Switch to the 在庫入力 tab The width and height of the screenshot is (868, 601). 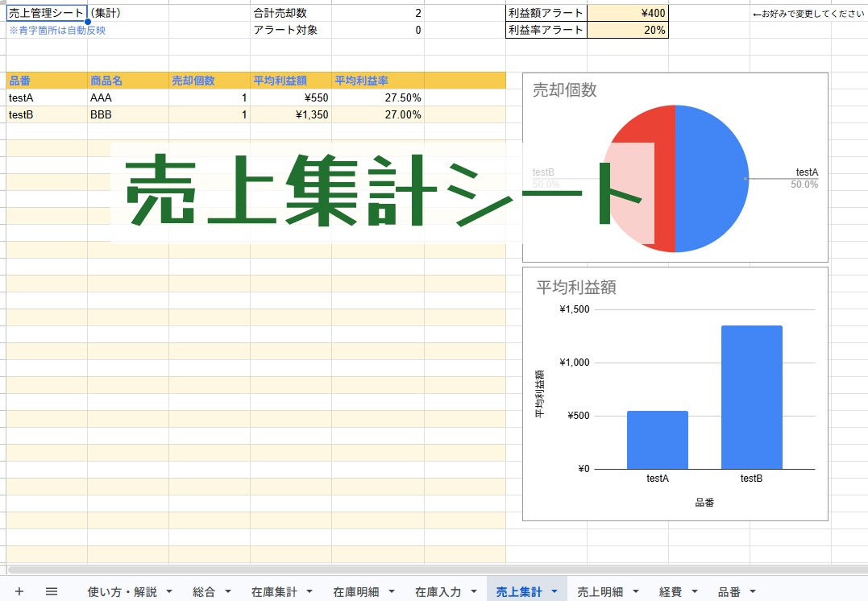(438, 591)
